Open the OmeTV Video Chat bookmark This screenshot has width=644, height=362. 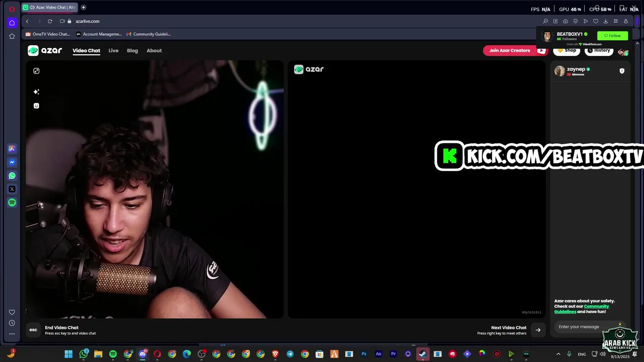pyautogui.click(x=48, y=34)
